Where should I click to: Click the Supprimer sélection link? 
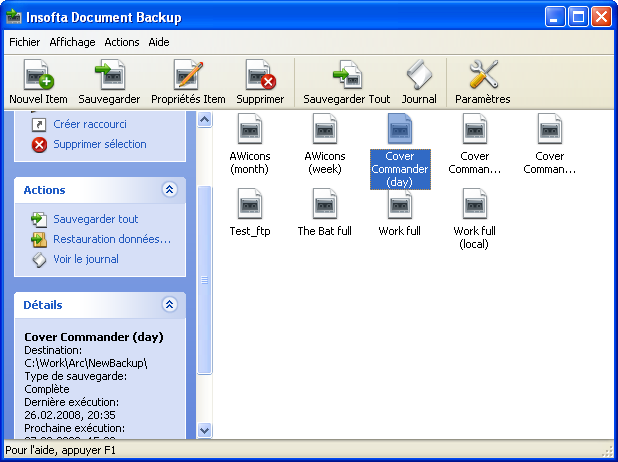[100, 144]
